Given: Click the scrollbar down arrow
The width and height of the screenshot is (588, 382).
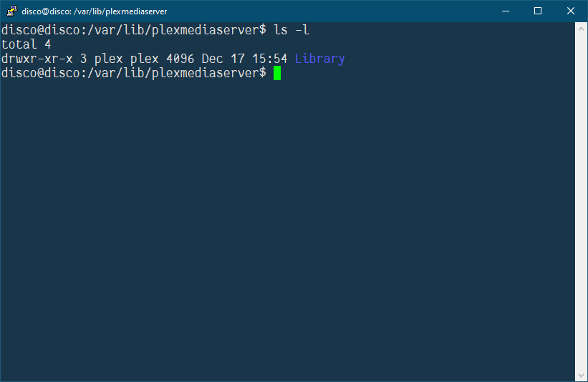Looking at the screenshot, I should pyautogui.click(x=581, y=376).
